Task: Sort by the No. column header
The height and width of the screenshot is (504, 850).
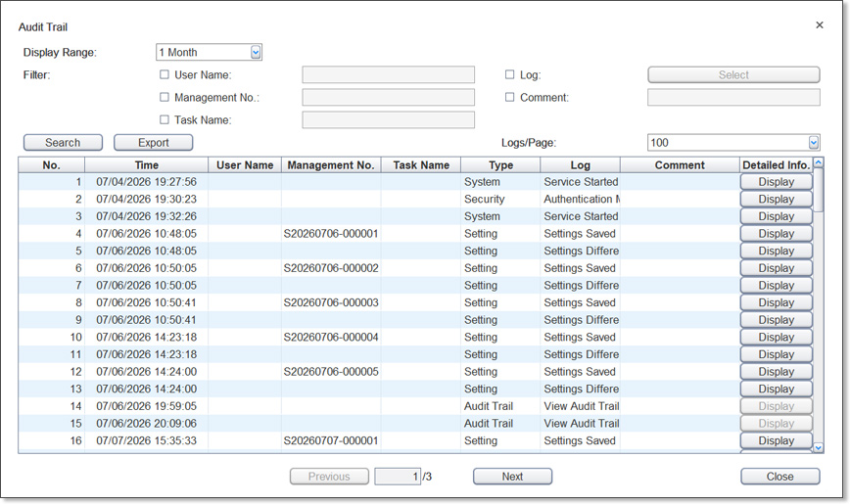Action: (52, 165)
